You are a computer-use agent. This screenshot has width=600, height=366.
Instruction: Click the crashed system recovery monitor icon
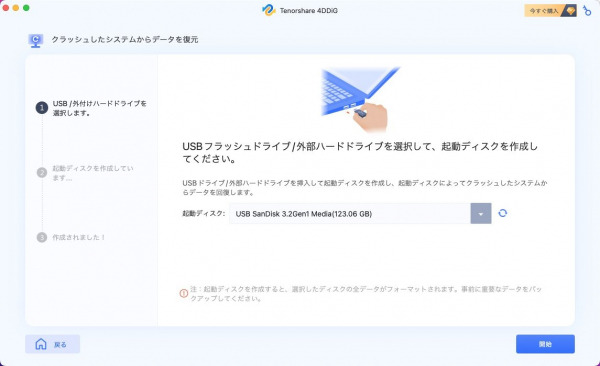click(36, 41)
